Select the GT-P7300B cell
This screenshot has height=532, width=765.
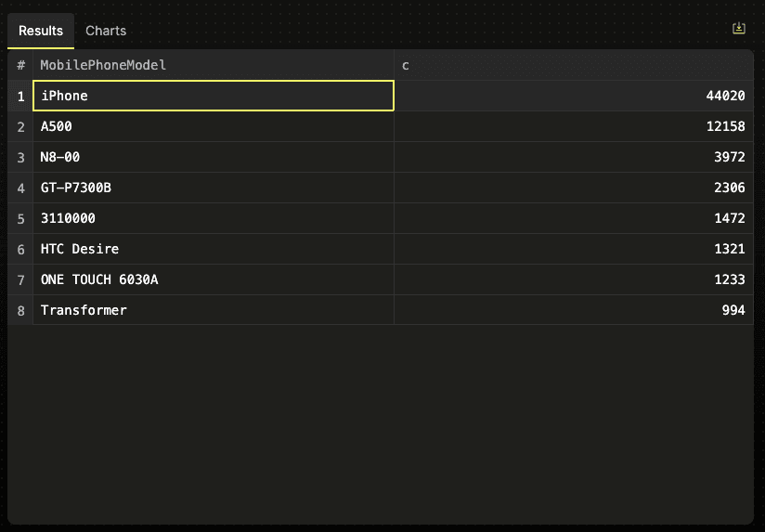(213, 188)
